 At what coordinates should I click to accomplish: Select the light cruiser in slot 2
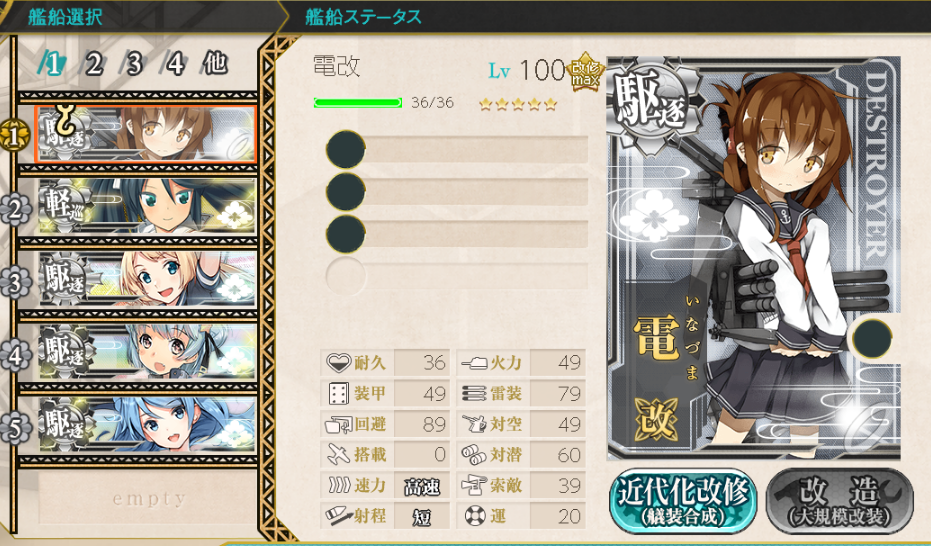pyautogui.click(x=147, y=207)
